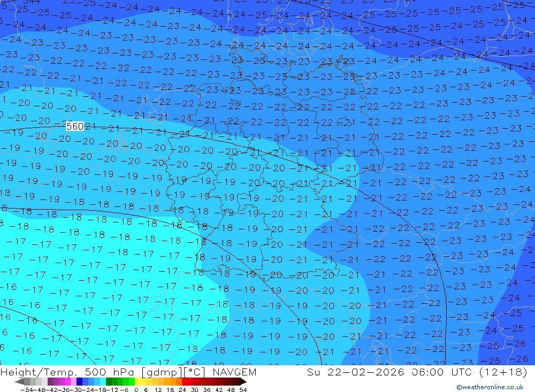Click the 560 contour height label

point(75,126)
